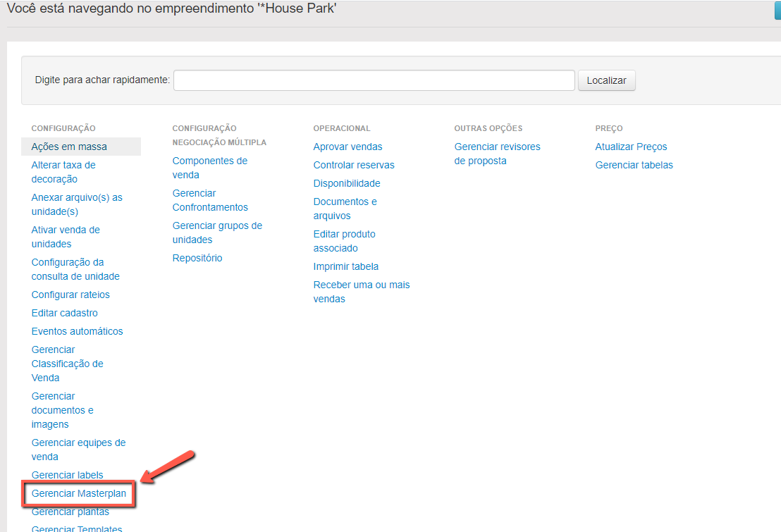Click the quick search input field

(374, 80)
